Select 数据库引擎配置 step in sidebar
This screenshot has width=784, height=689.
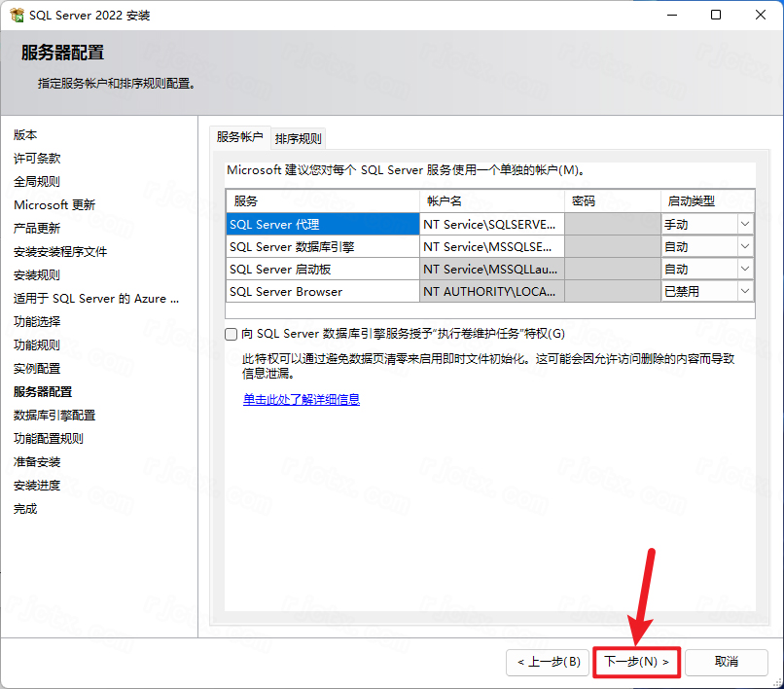point(54,416)
